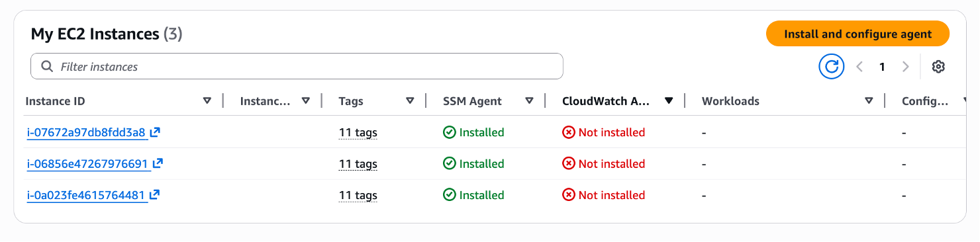The image size is (980, 242).
Task: Click red Not installed icon for i-06856e47267976691
Action: (568, 163)
